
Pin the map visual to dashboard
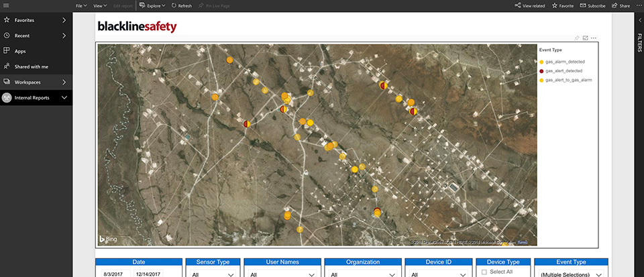coord(576,38)
